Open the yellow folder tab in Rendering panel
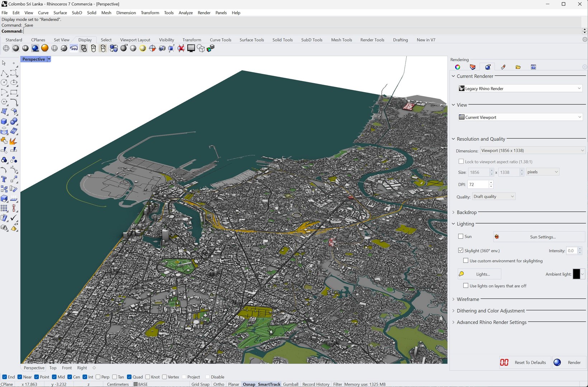This screenshot has width=588, height=387. 518,67
